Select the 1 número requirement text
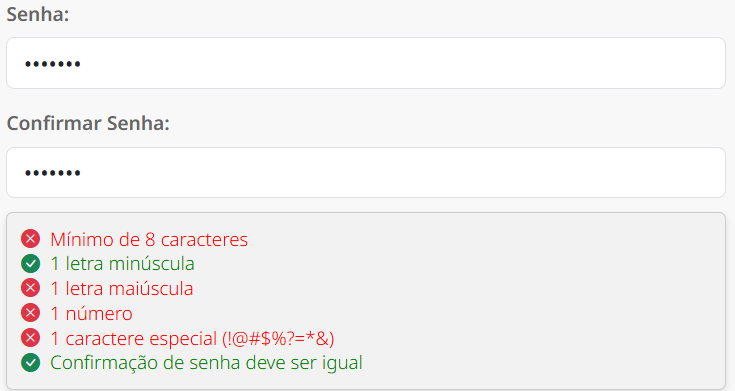 coord(91,313)
